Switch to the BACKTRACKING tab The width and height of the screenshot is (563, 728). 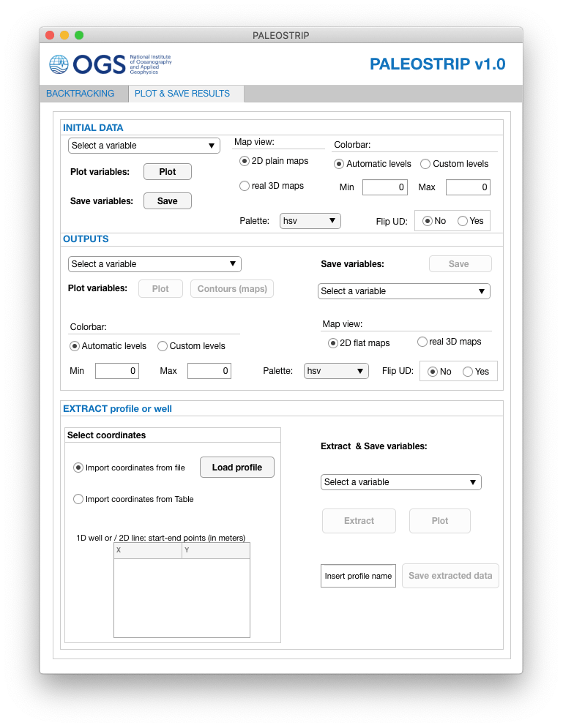(80, 94)
